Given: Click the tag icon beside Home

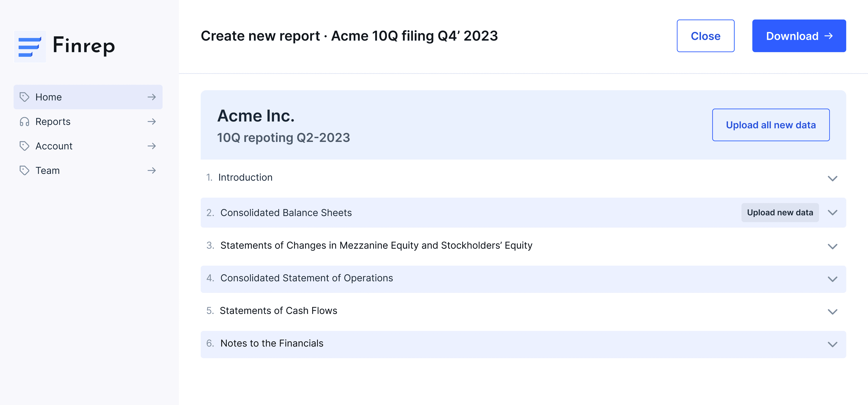Looking at the screenshot, I should tap(24, 97).
